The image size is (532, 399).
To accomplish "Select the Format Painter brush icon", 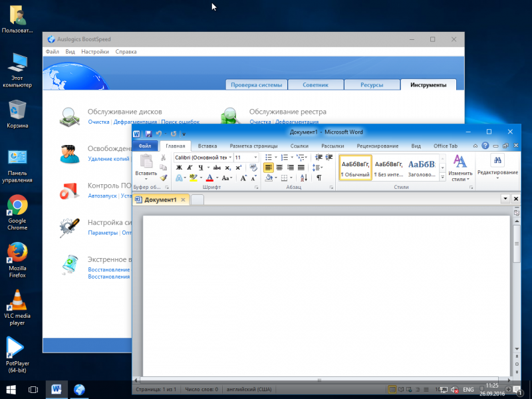I will tap(163, 178).
